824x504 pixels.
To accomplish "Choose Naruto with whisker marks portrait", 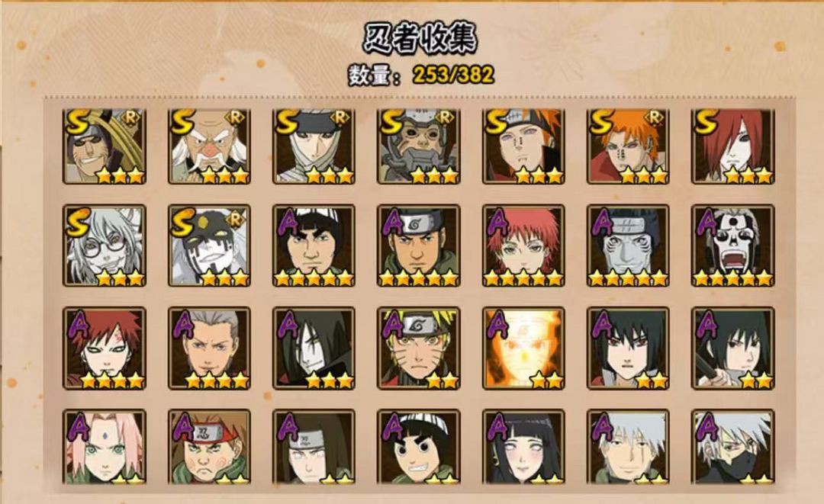I will coord(418,348).
